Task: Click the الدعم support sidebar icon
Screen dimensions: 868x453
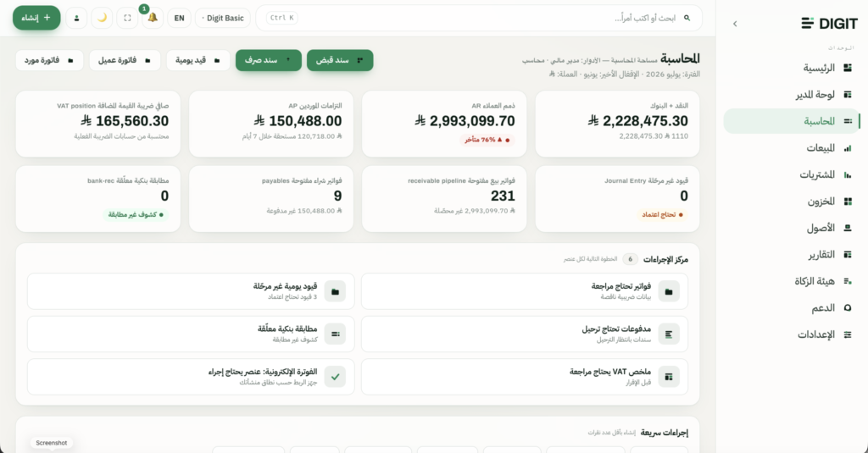Action: pyautogui.click(x=848, y=308)
